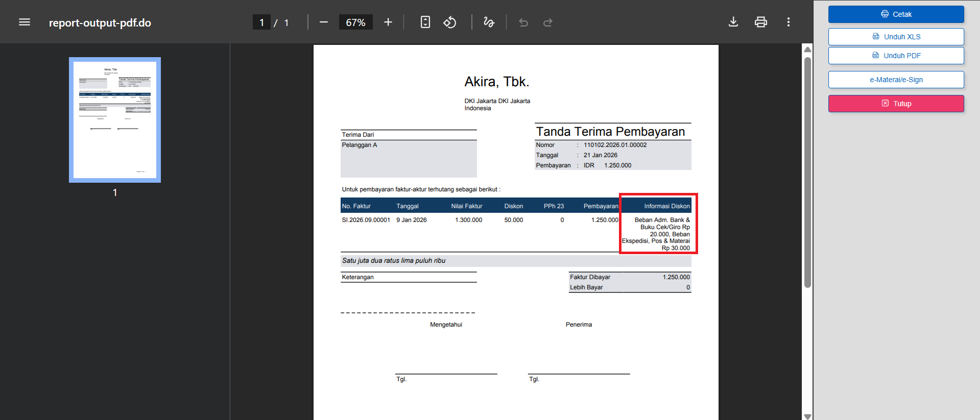Click the fit to page icon

[425, 22]
